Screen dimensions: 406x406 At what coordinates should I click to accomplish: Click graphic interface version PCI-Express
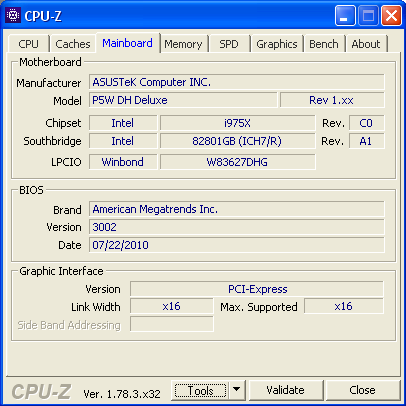click(x=257, y=289)
